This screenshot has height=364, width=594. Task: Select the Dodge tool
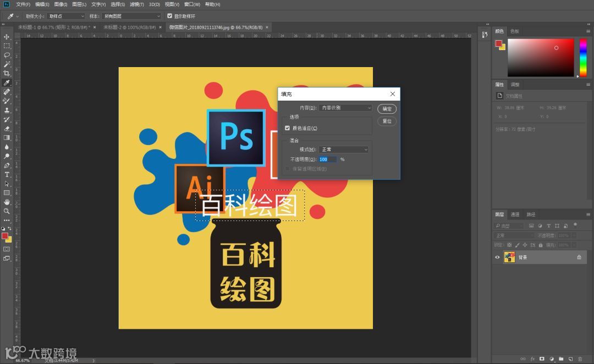7,156
